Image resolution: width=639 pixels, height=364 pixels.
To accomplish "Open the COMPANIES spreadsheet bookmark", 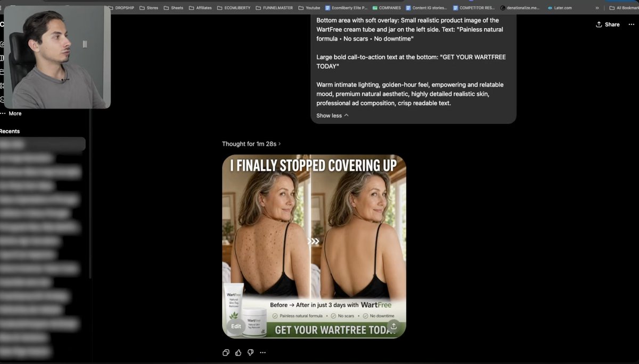I will pyautogui.click(x=386, y=8).
